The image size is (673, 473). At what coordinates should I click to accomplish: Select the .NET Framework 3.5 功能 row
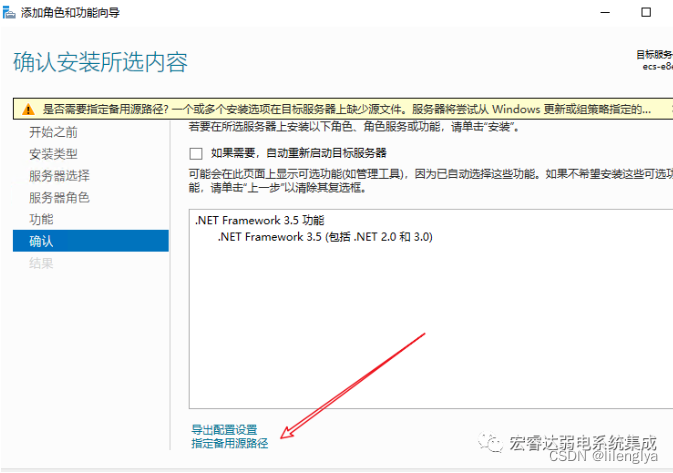[x=260, y=221]
